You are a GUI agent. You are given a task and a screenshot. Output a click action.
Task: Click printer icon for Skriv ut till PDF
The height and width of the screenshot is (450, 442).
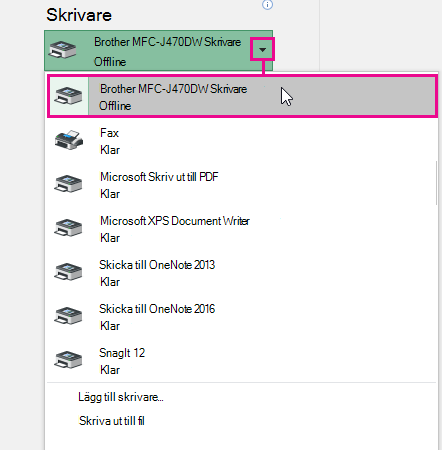point(68,184)
